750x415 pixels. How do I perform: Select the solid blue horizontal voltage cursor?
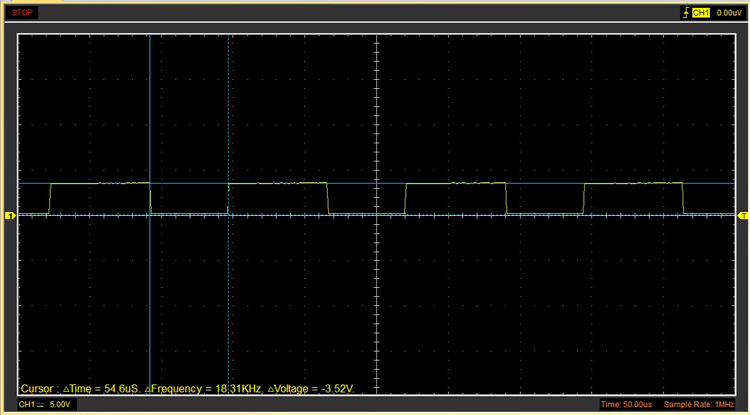376,183
